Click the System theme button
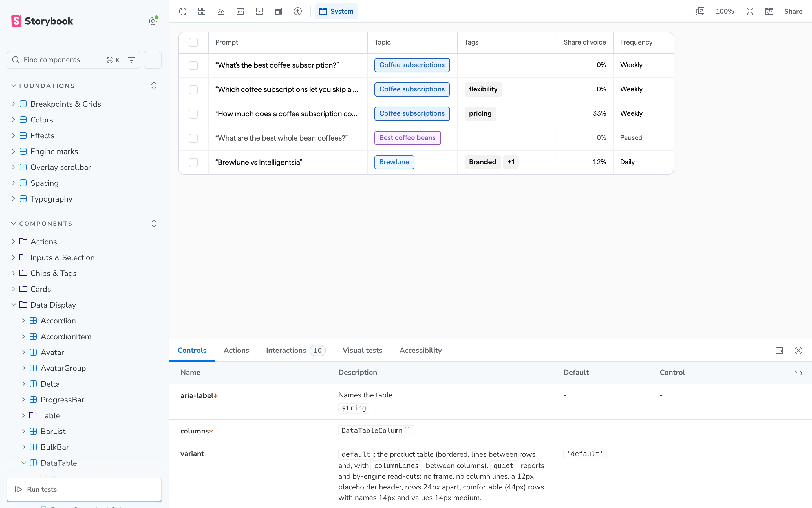812x508 pixels. (x=336, y=11)
